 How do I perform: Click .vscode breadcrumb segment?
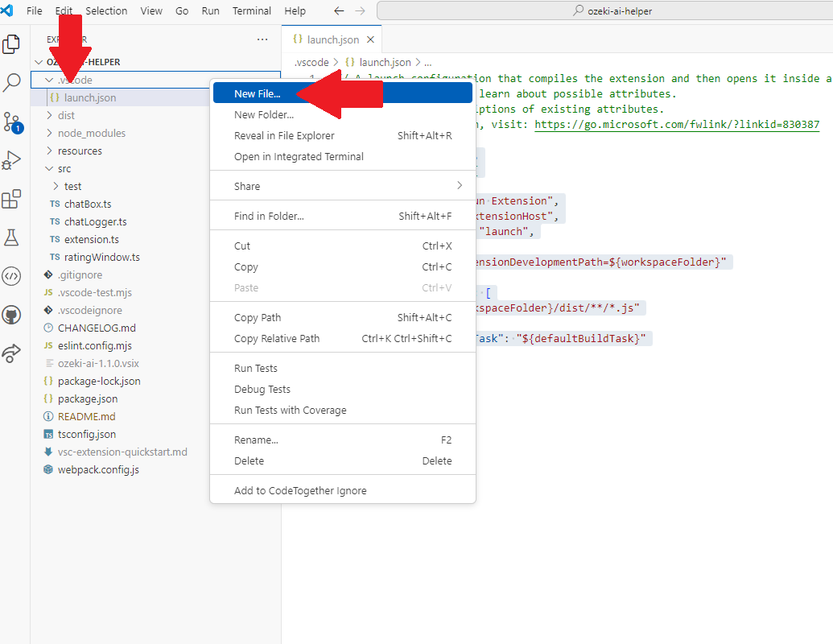311,62
